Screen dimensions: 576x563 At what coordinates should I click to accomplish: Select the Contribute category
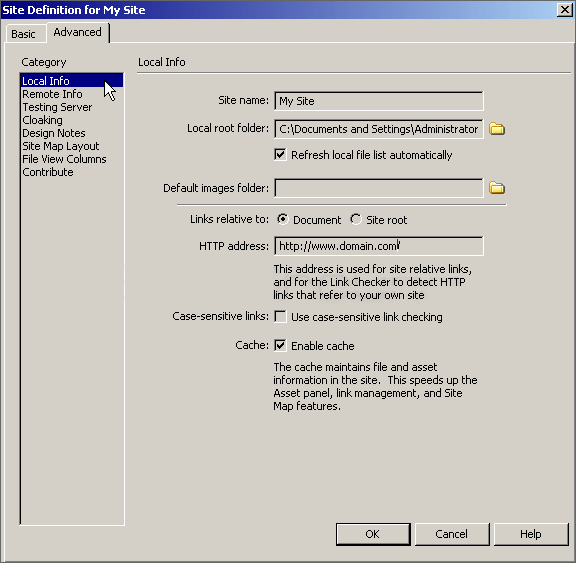tap(48, 172)
